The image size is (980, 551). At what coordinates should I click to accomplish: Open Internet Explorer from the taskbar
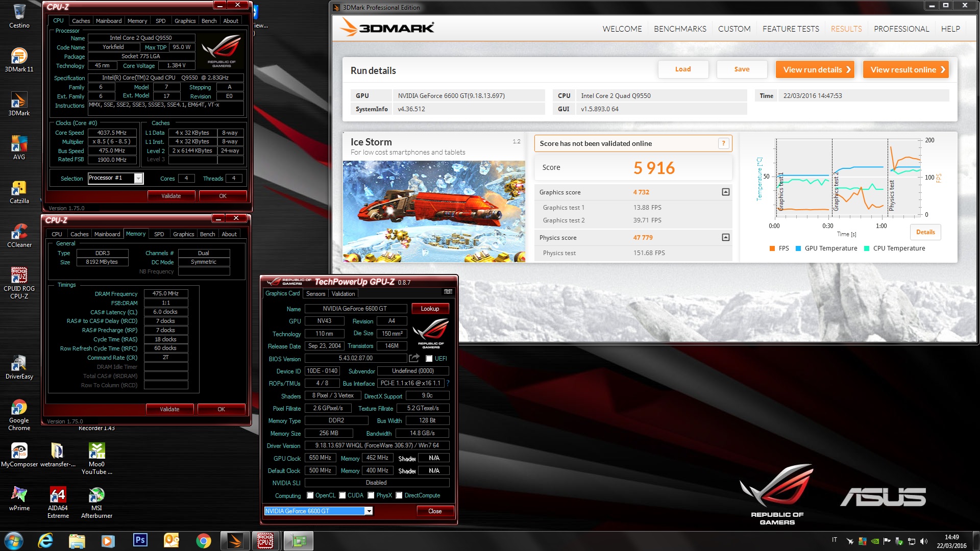[45, 541]
